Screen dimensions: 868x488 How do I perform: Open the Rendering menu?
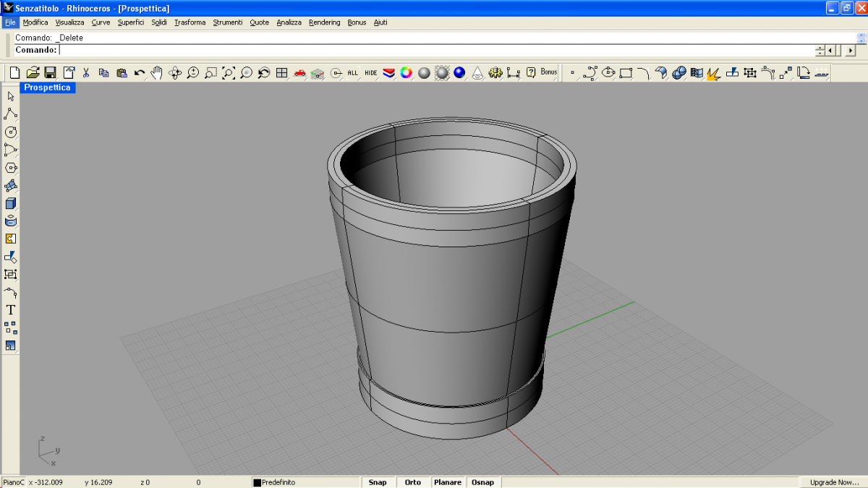324,22
